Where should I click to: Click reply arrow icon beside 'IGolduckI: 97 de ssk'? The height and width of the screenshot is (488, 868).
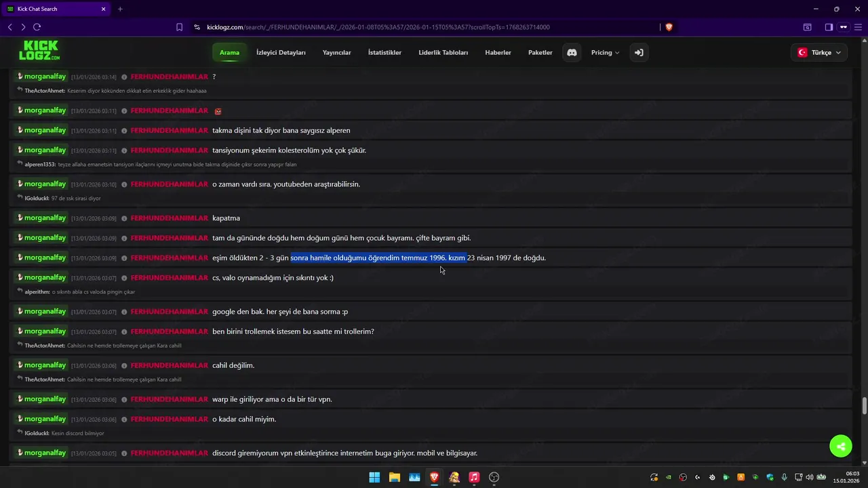click(20, 198)
